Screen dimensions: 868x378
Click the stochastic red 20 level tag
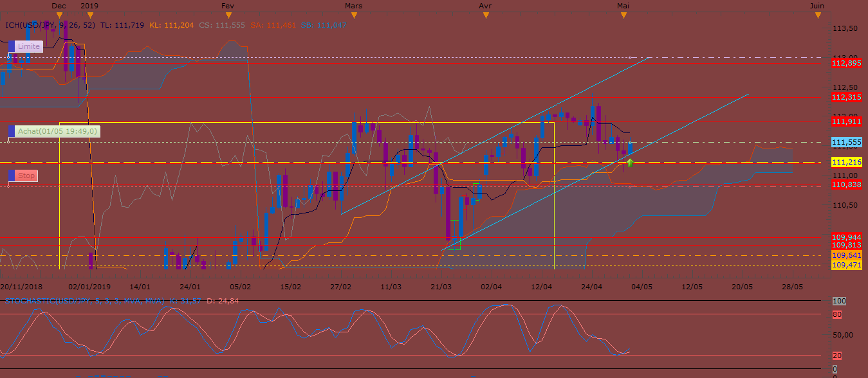(x=837, y=355)
